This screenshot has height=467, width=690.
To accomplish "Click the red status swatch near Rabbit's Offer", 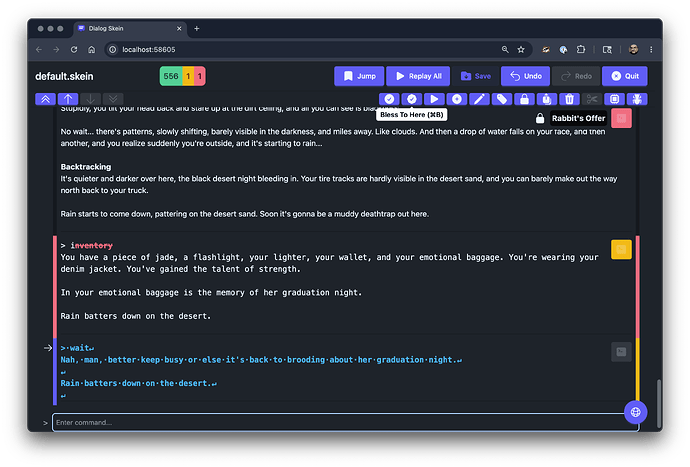I will pyautogui.click(x=621, y=118).
